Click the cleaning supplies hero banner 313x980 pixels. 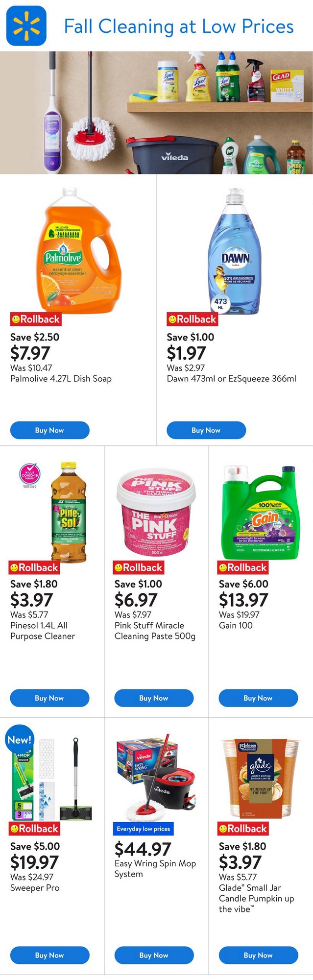point(156,113)
